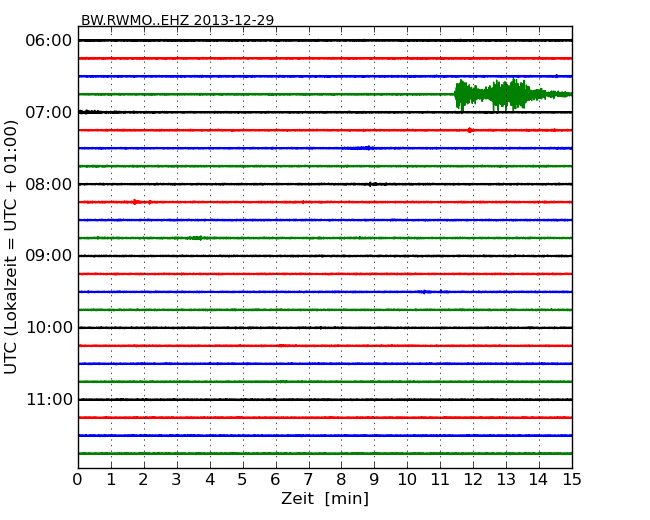Click x-axis tick label 13

506,480
